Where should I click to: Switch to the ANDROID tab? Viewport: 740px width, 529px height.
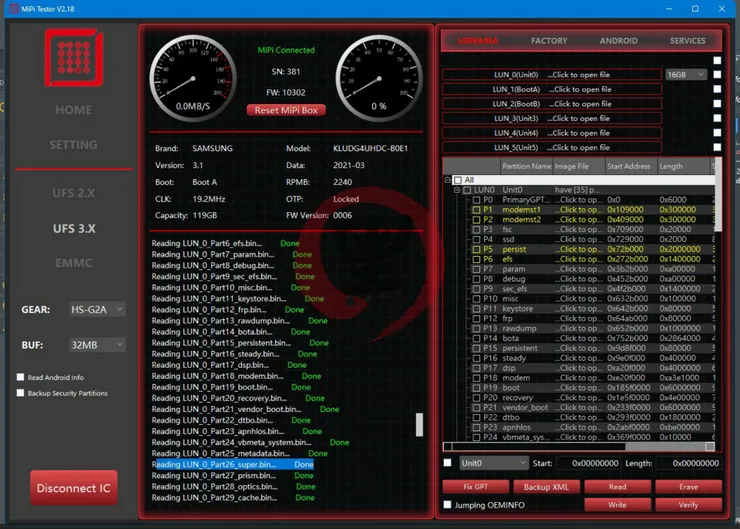pyautogui.click(x=618, y=41)
